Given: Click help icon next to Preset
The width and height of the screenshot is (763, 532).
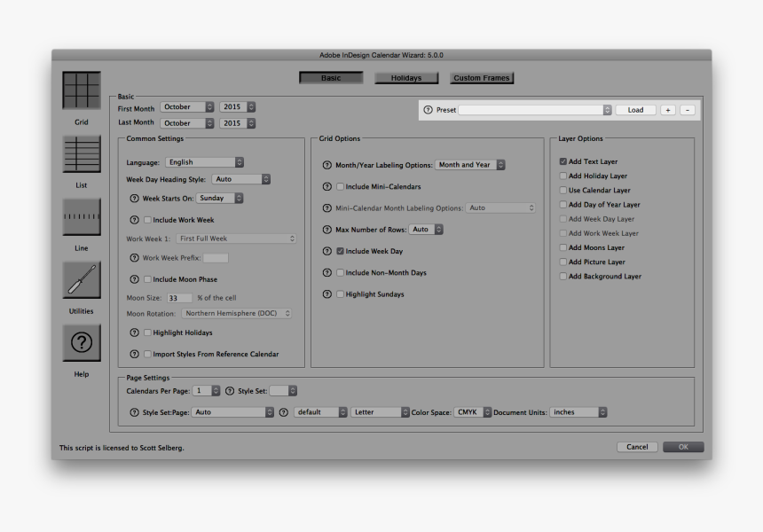Looking at the screenshot, I should coord(428,110).
